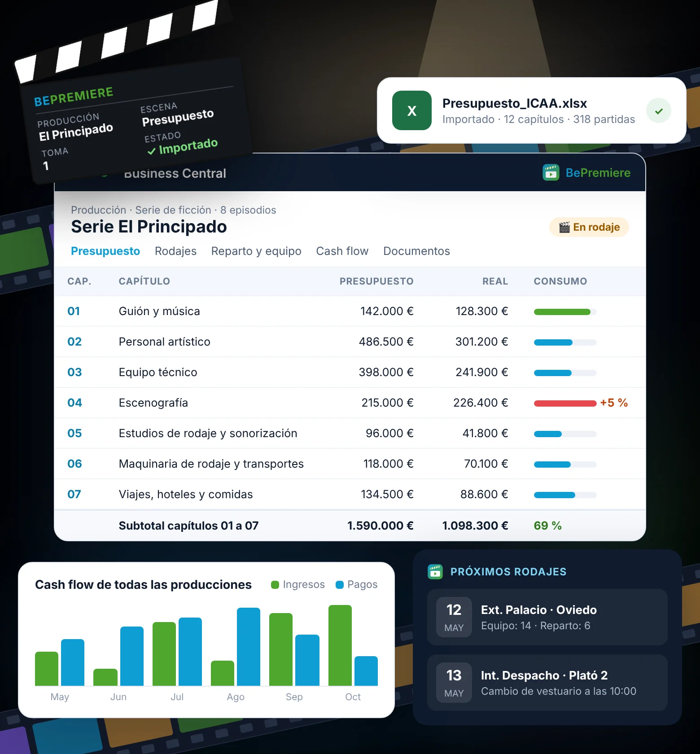Click the BePremiere brand name in header
The height and width of the screenshot is (754, 700).
coord(598,173)
